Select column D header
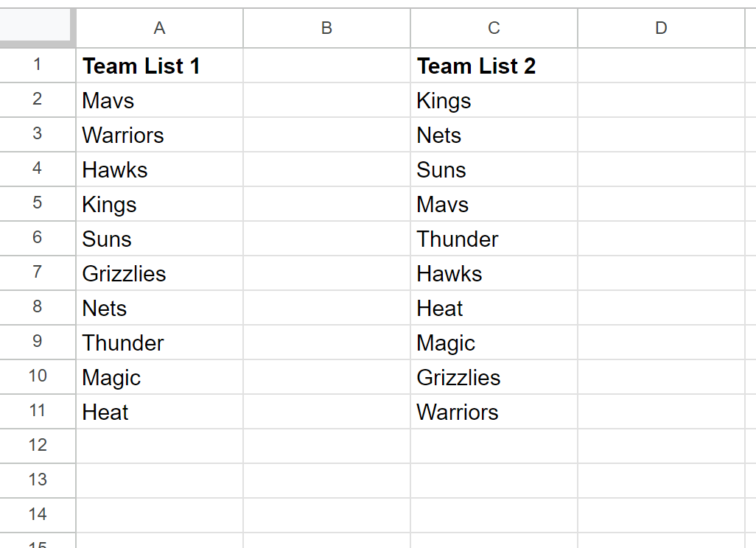Screen dimensions: 756x548 click(661, 28)
